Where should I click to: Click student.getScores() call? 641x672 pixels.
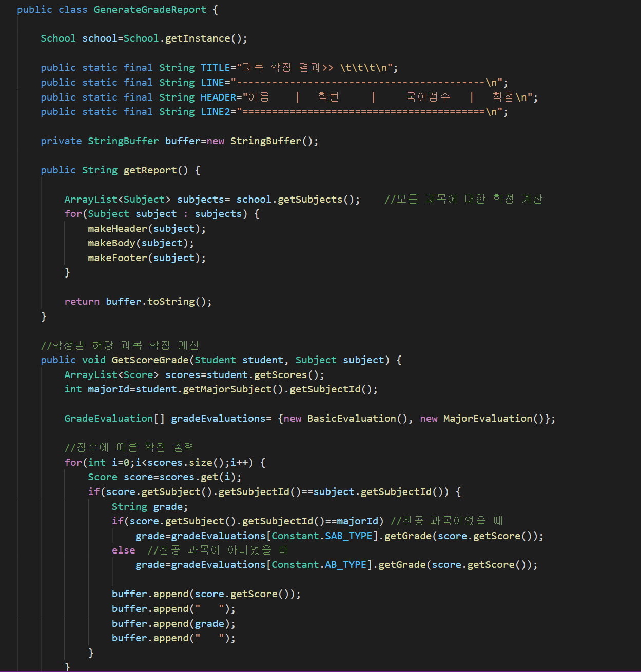coord(262,375)
